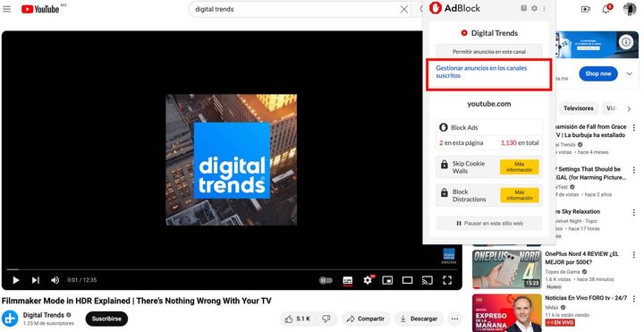
Task: Open the YouTube notifications bell
Action: (606, 9)
